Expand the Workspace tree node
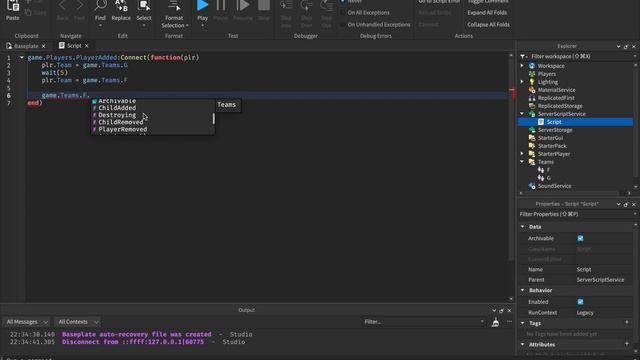 pos(522,66)
